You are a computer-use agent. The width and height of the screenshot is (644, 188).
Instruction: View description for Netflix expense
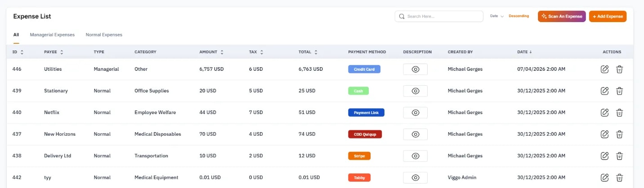coord(415,113)
